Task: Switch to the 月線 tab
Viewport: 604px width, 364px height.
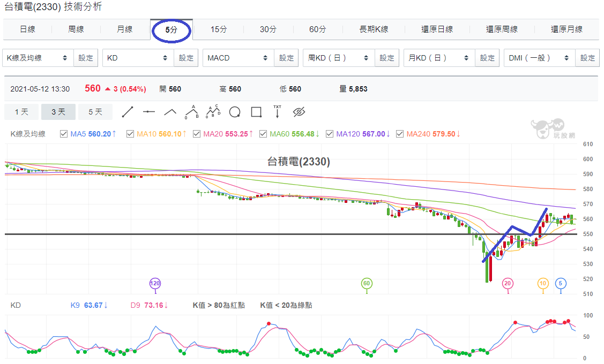Action: pyautogui.click(x=124, y=29)
